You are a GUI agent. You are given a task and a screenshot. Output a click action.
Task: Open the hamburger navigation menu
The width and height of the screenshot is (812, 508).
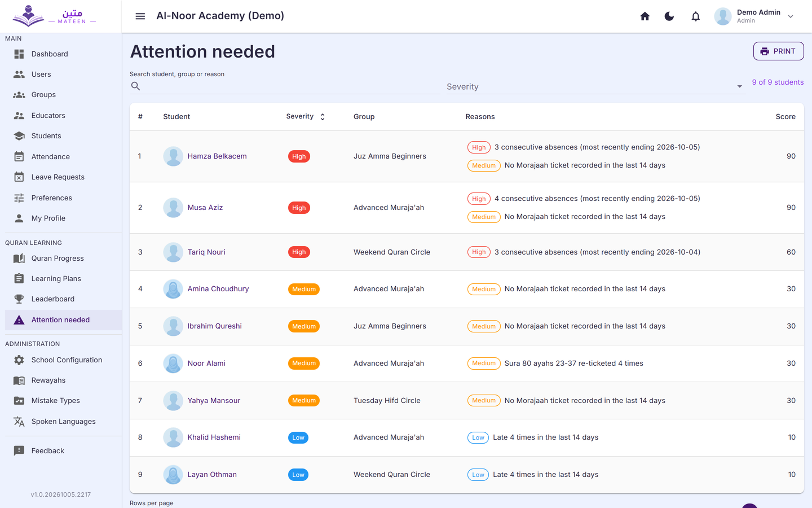pos(140,16)
